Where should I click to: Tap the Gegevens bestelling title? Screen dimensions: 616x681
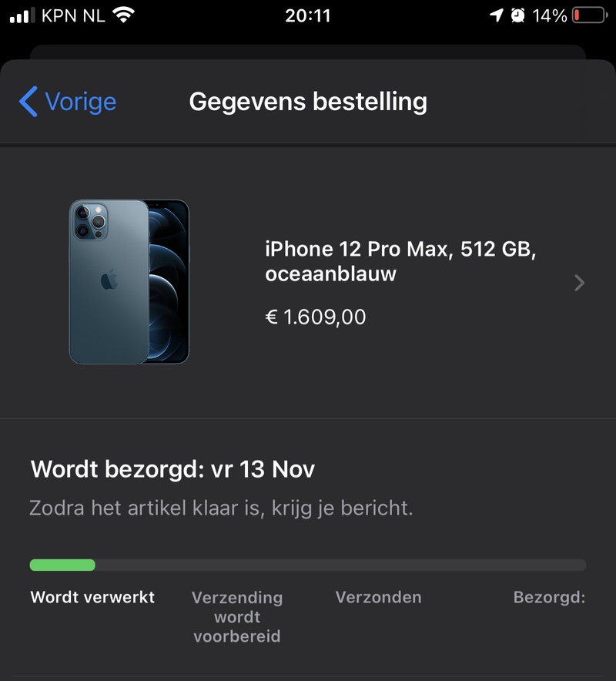coord(308,102)
